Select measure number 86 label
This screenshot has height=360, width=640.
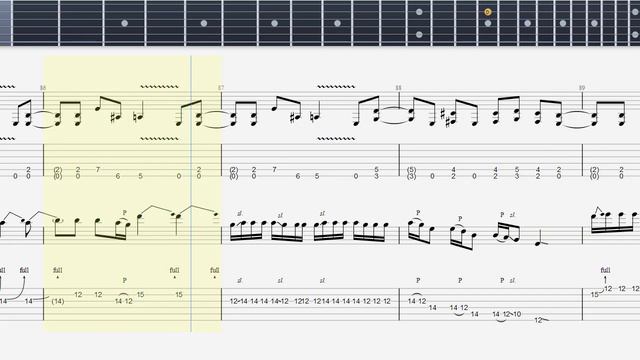[x=43, y=88]
